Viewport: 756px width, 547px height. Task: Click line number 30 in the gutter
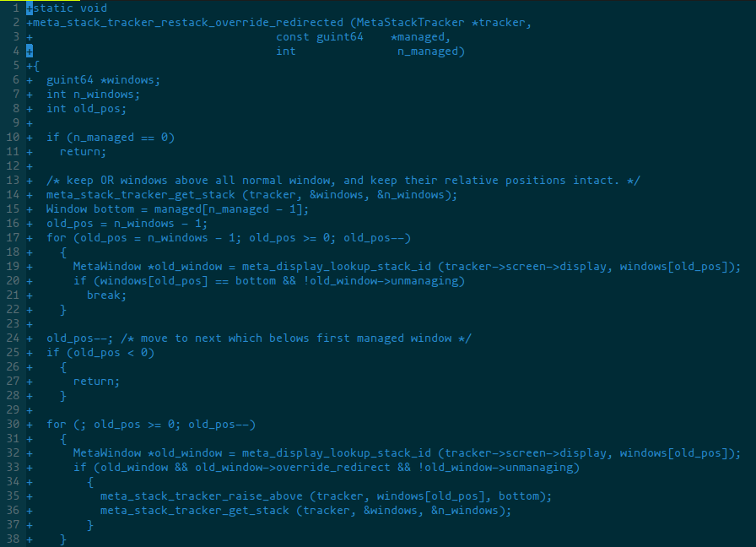click(13, 425)
